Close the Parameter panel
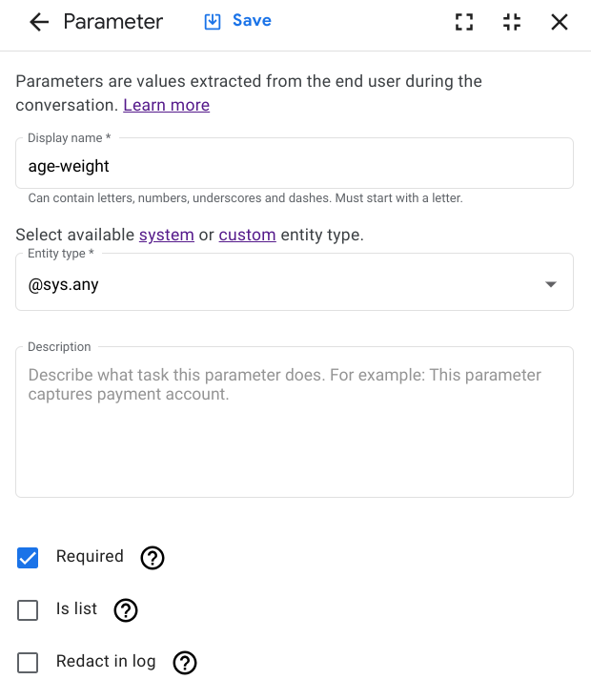Screen dimensions: 591x700 (x=560, y=22)
